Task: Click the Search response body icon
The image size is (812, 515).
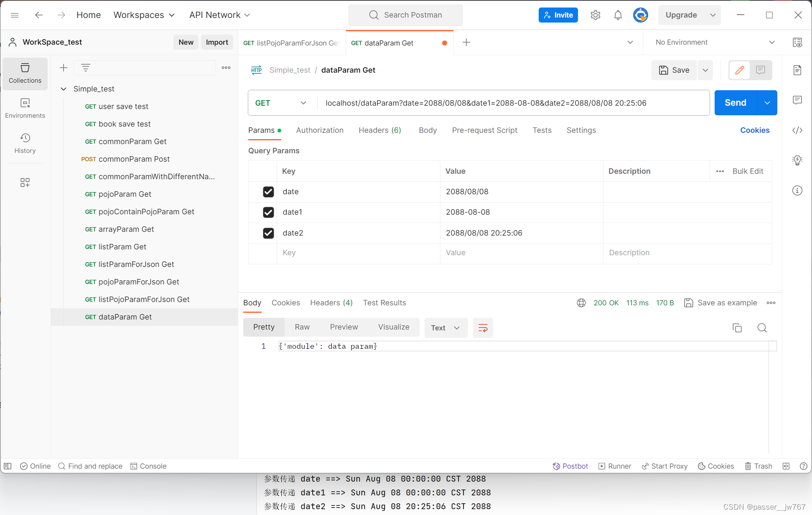Action: 762,327
